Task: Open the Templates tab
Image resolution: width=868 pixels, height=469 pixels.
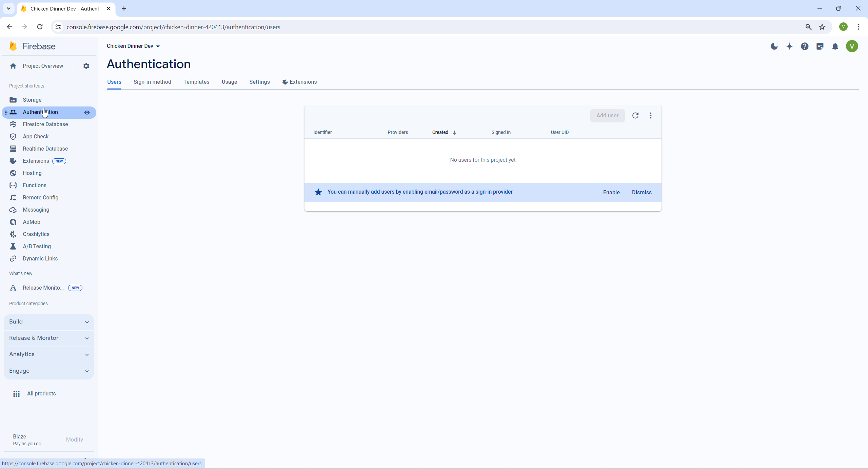Action: point(196,82)
